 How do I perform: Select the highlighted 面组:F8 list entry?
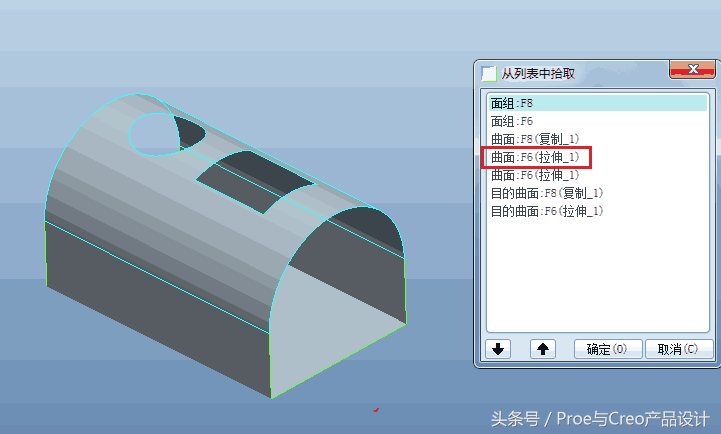(597, 103)
